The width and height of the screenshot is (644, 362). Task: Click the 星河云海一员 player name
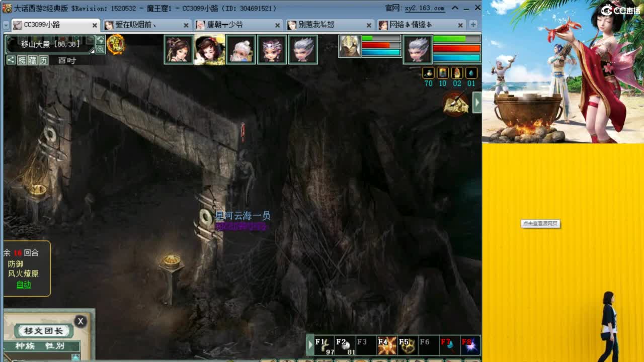coord(243,216)
